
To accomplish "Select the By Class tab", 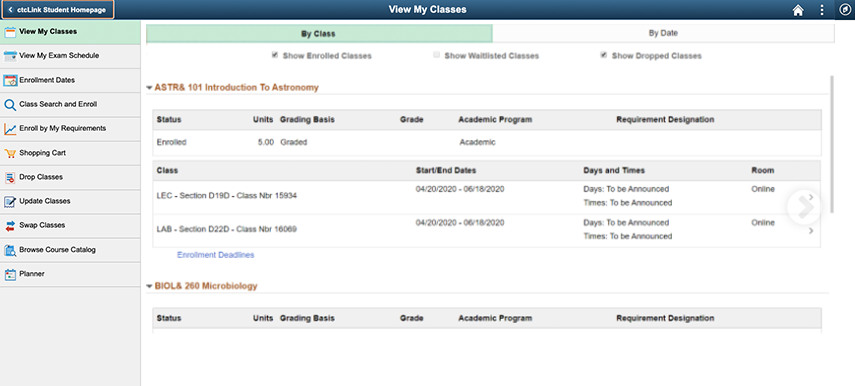I will [x=319, y=33].
